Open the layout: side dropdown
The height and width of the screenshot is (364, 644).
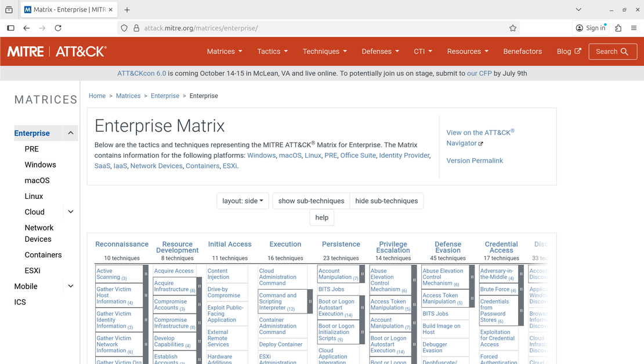(243, 201)
